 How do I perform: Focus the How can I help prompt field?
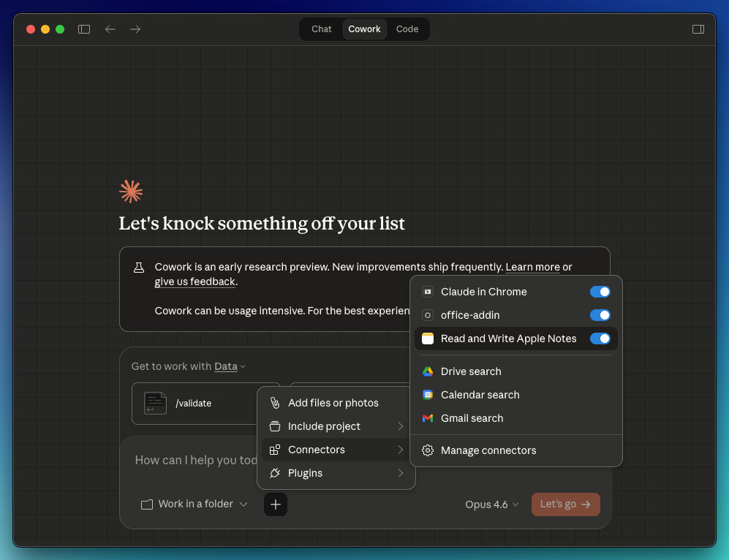click(x=195, y=460)
